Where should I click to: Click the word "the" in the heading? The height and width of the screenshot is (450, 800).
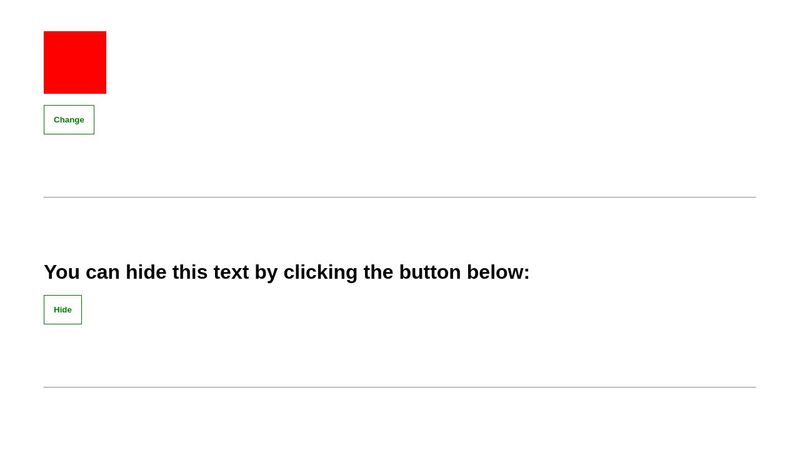tap(378, 272)
